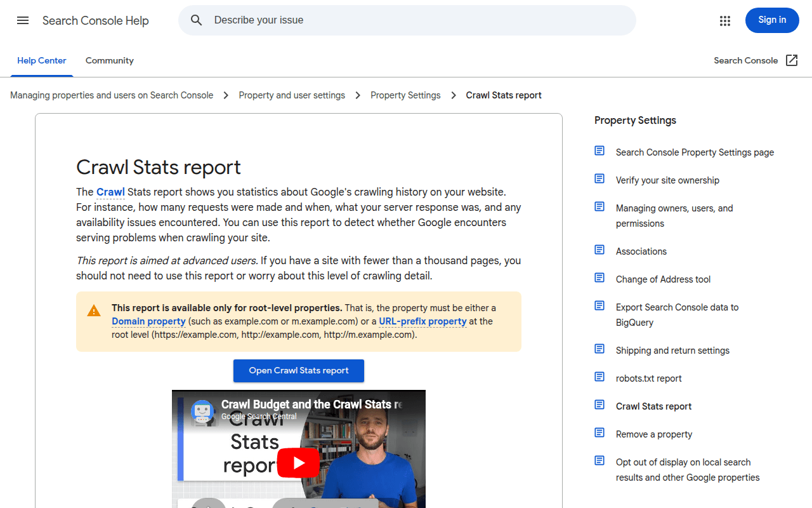Click document icon beside Shipping and return settings
The height and width of the screenshot is (508, 812).
(x=599, y=349)
